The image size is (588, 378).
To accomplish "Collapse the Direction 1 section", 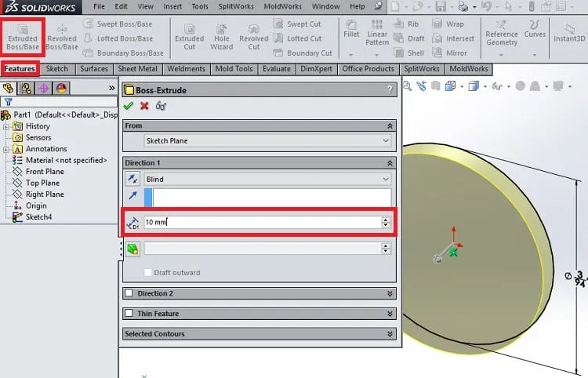I will click(x=390, y=163).
